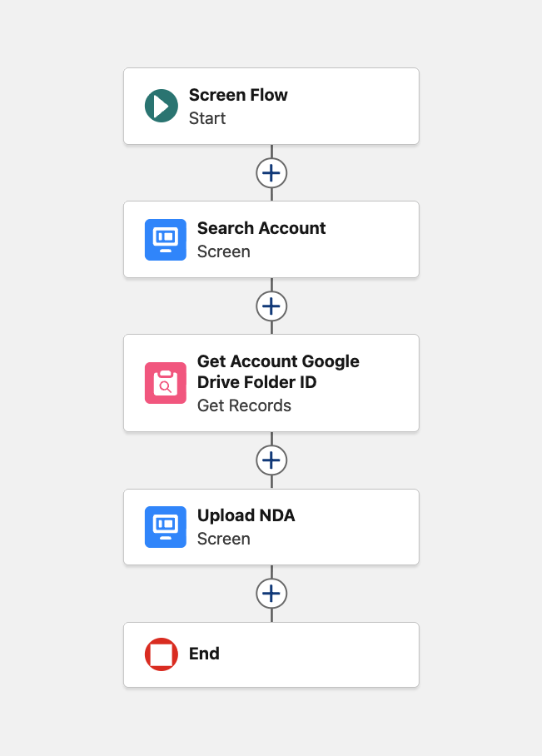Click the green Start play icon

coord(161,106)
